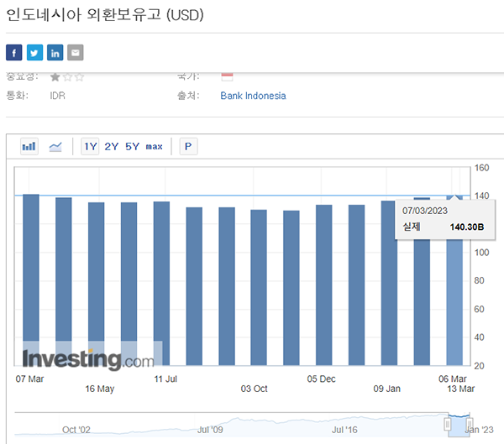Share the page on LinkedIn
Image resolution: width=504 pixels, height=444 pixels.
55,53
